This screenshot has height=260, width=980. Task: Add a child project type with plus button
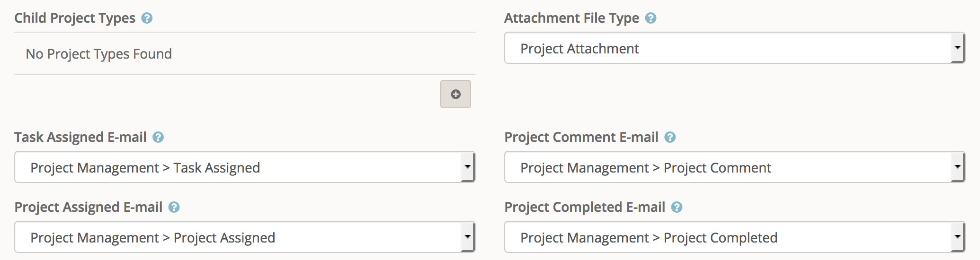[455, 94]
